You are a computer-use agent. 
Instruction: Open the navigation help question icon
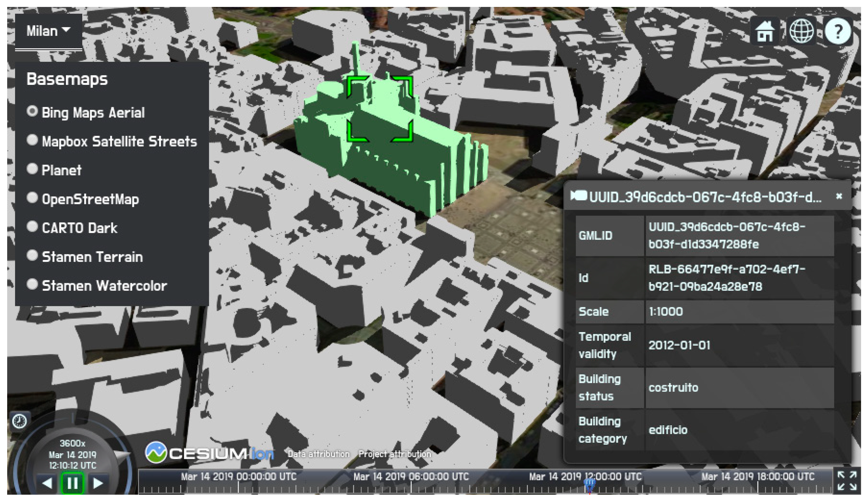point(838,32)
